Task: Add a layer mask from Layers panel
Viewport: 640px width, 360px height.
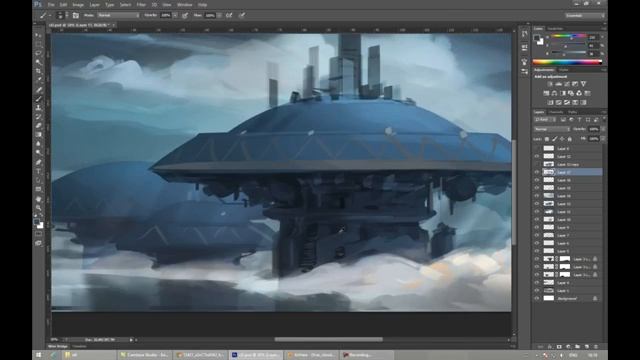Action: point(559,347)
